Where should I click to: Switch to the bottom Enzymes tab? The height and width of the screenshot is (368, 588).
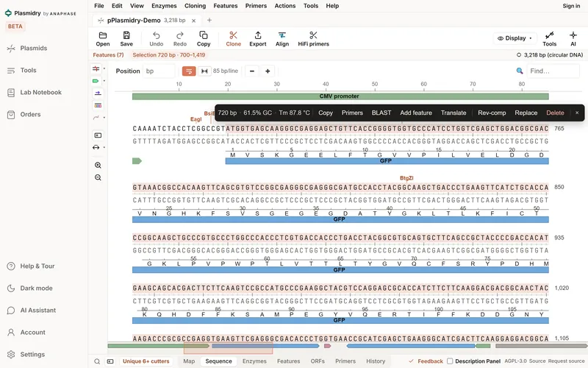tap(254, 361)
